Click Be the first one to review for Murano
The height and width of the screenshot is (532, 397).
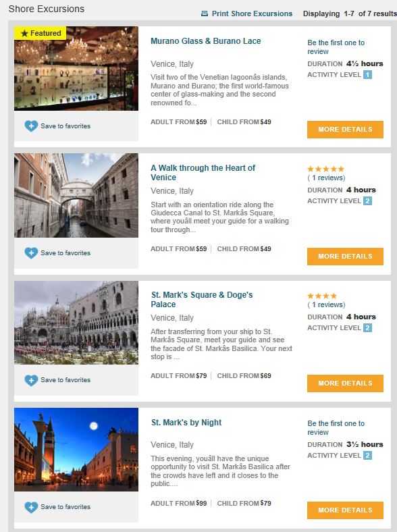click(x=336, y=47)
